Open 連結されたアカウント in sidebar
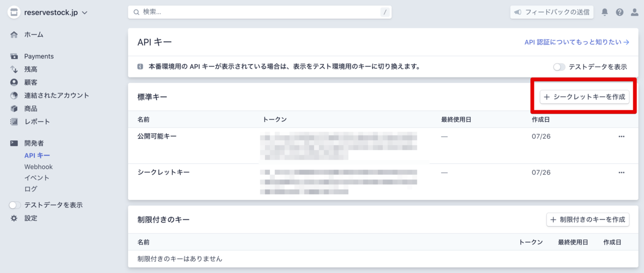The height and width of the screenshot is (273, 644). click(x=57, y=96)
